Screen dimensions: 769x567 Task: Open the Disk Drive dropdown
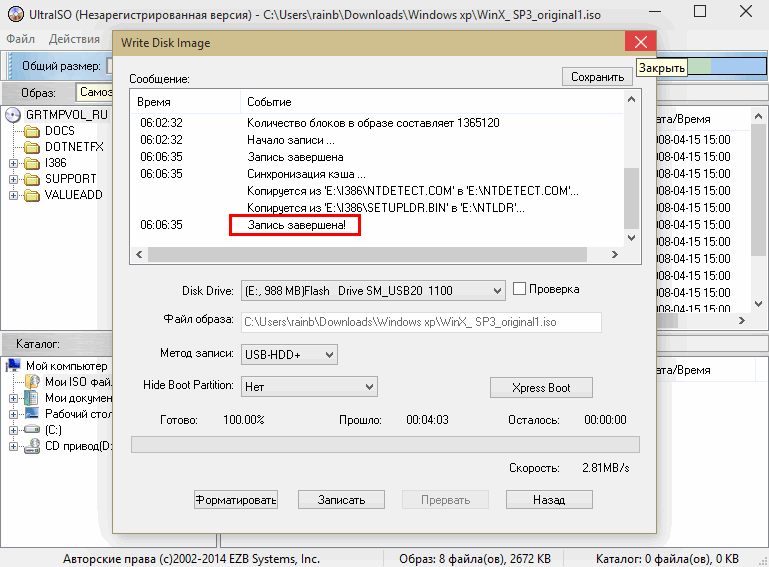point(373,291)
